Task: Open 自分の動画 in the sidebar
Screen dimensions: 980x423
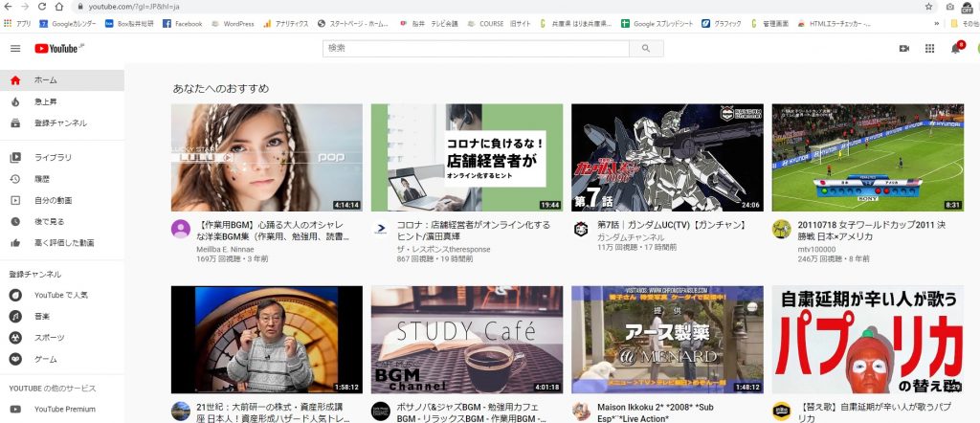Action: tap(62, 201)
